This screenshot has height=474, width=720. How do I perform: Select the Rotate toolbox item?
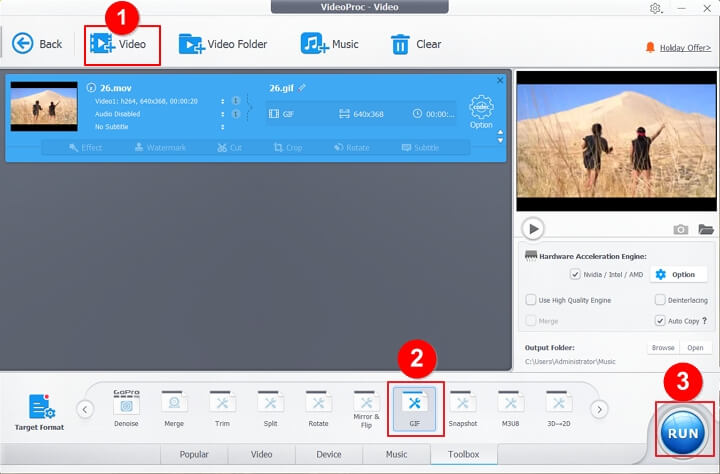point(318,408)
